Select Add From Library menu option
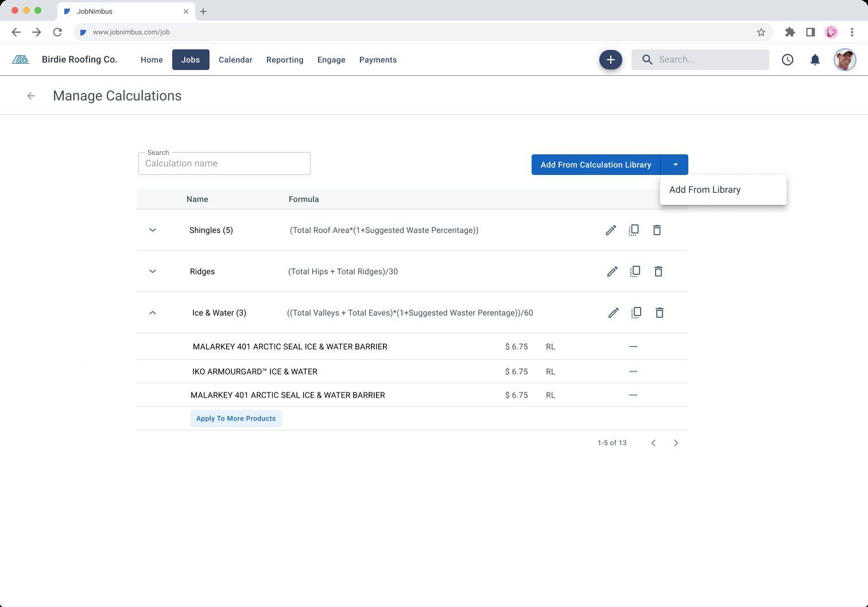The width and height of the screenshot is (868, 607). [723, 190]
